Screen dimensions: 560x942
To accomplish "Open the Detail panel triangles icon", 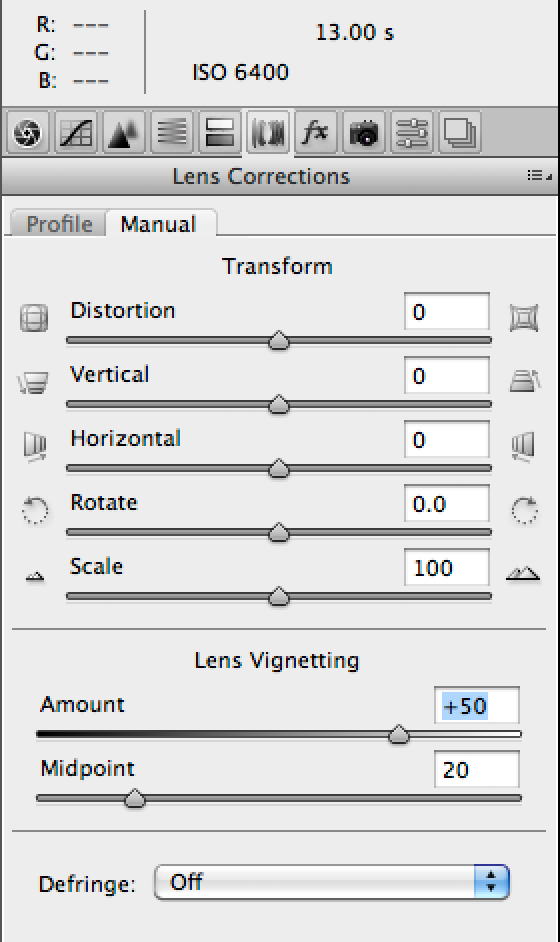I will coord(124,133).
